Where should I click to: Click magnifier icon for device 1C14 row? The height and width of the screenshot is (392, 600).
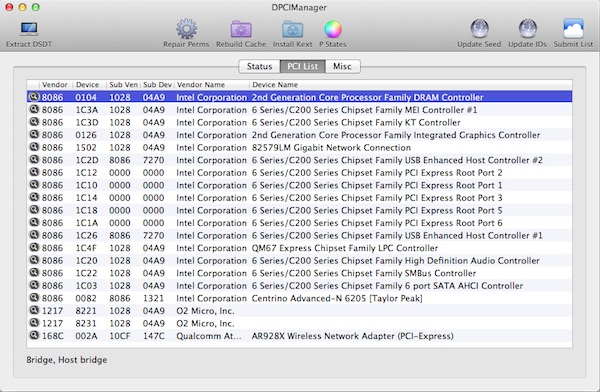34,197
